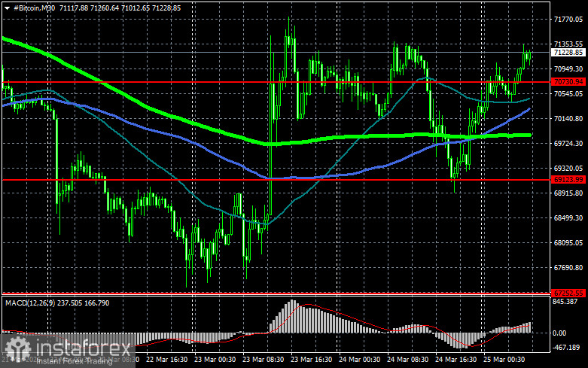Click time label 24 Mar 00:30

[x=359, y=360]
